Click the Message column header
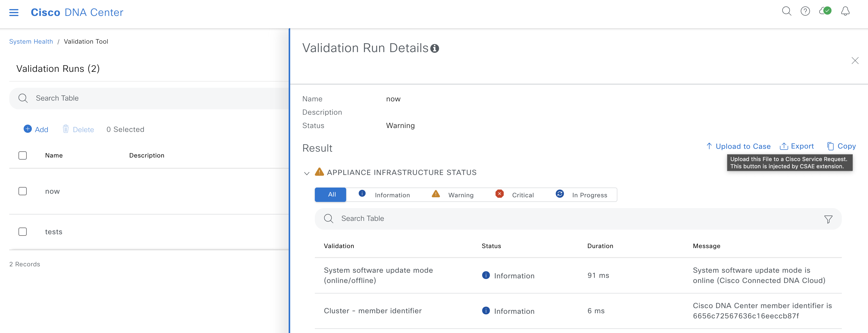868x333 pixels. (x=706, y=246)
